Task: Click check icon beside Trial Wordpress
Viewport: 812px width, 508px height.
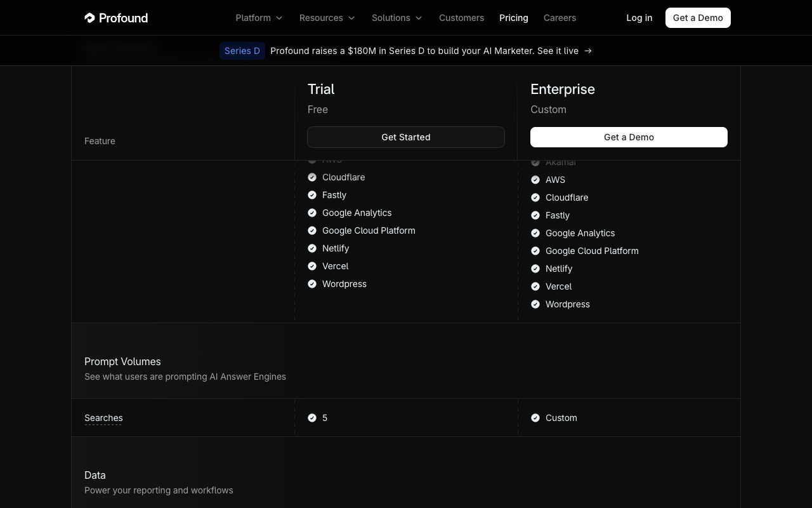Action: (x=312, y=284)
